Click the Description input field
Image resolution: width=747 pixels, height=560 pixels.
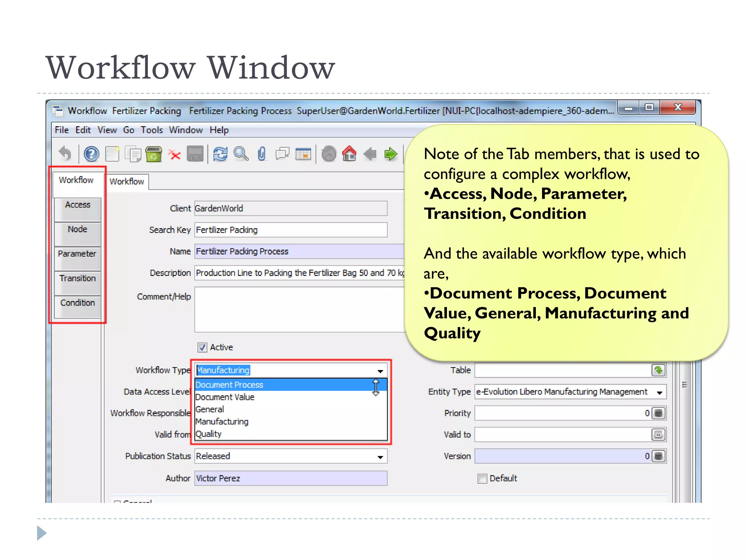point(299,273)
